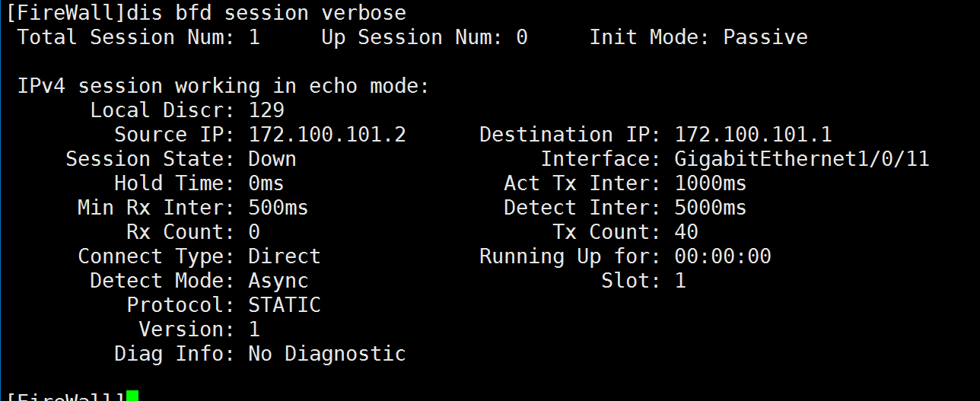Click the Local Discr value 129

pos(266,110)
